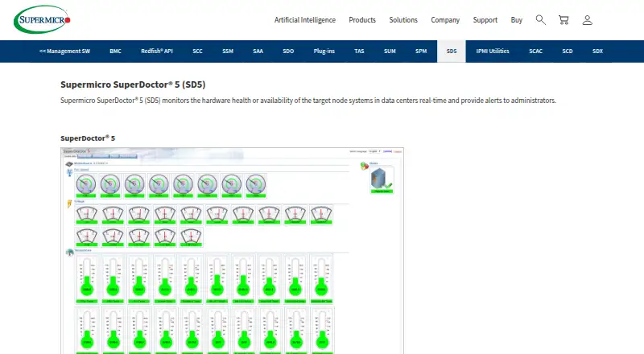Open the user account icon
Image resolution: width=644 pixels, height=354 pixels.
(588, 20)
